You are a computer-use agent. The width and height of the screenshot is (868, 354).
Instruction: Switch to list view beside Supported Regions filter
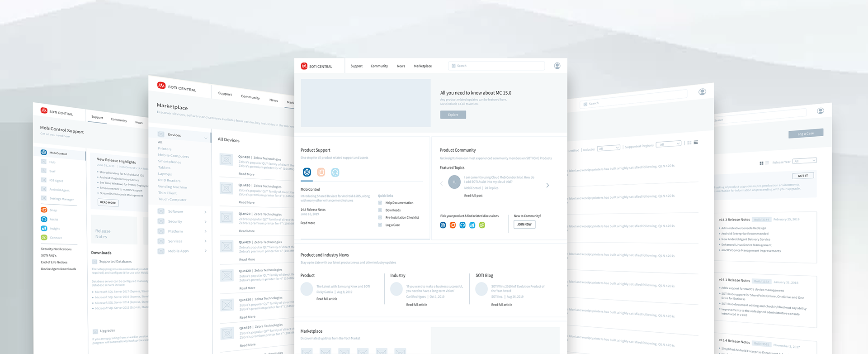(696, 142)
